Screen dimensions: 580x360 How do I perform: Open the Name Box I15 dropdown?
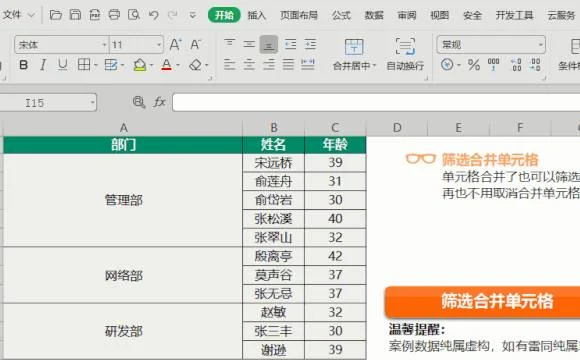coord(92,102)
